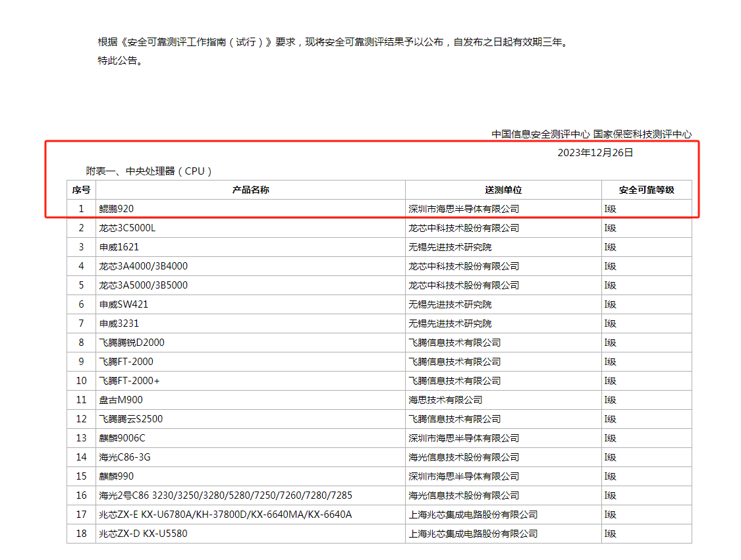The width and height of the screenshot is (741, 560).
Task: Click the 申威1621 product name
Action: pyautogui.click(x=119, y=247)
